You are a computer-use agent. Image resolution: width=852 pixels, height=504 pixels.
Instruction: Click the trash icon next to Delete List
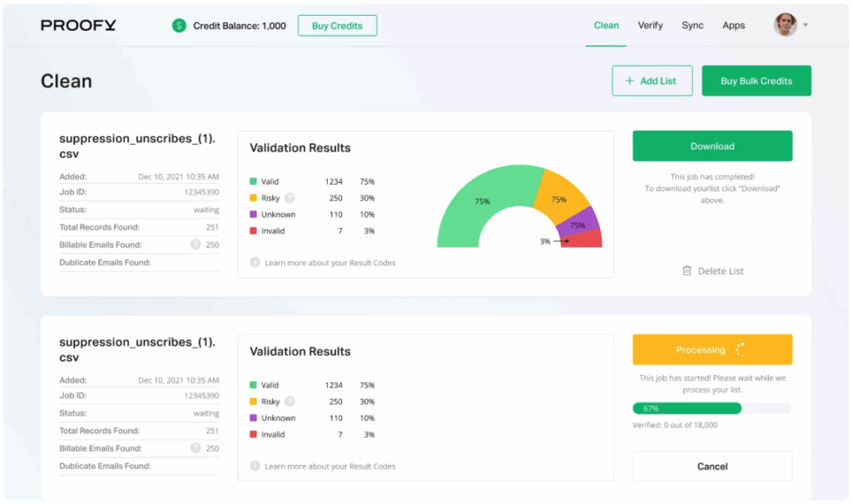[686, 271]
